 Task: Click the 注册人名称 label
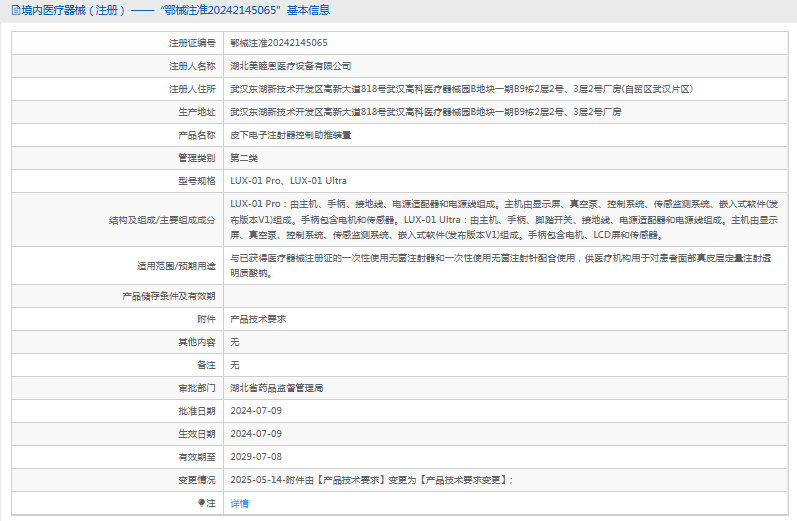192,66
